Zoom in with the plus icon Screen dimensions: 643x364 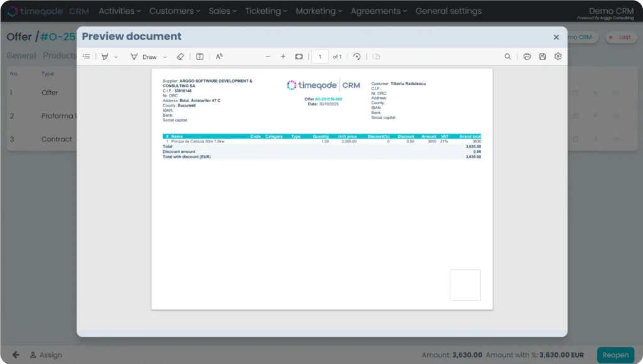(283, 56)
